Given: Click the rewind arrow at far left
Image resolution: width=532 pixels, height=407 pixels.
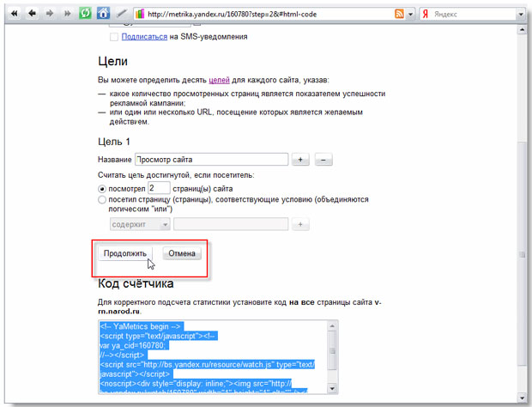Looking at the screenshot, I should (x=14, y=15).
